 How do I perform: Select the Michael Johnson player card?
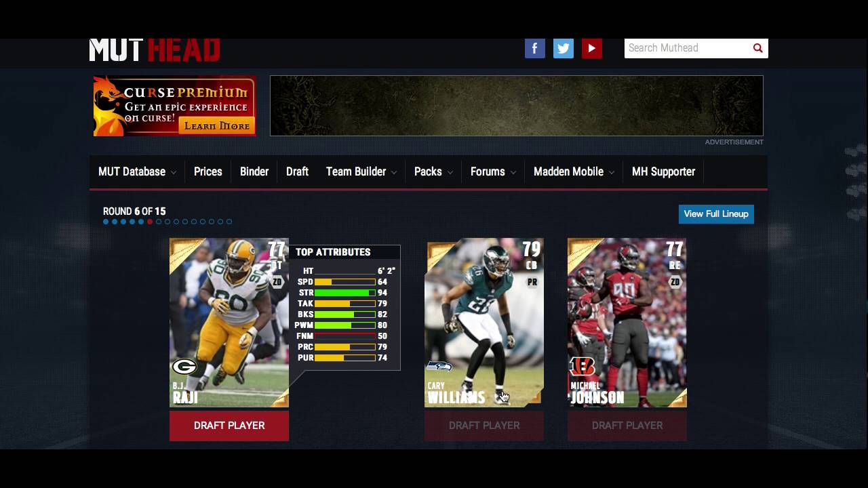pyautogui.click(x=627, y=323)
